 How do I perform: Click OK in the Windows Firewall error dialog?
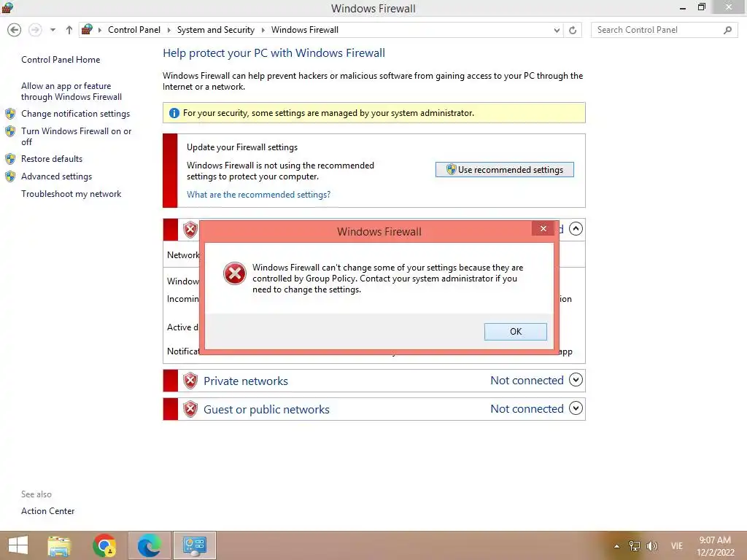[x=515, y=332]
